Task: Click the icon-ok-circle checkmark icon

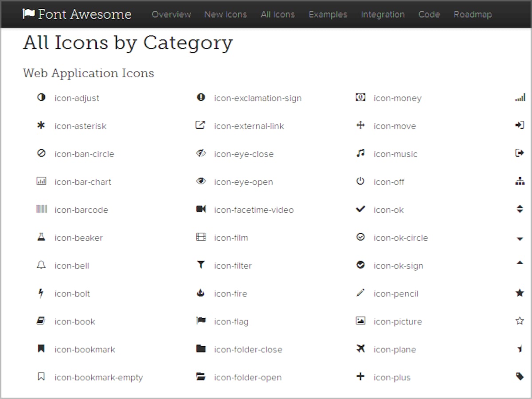Action: [x=360, y=237]
